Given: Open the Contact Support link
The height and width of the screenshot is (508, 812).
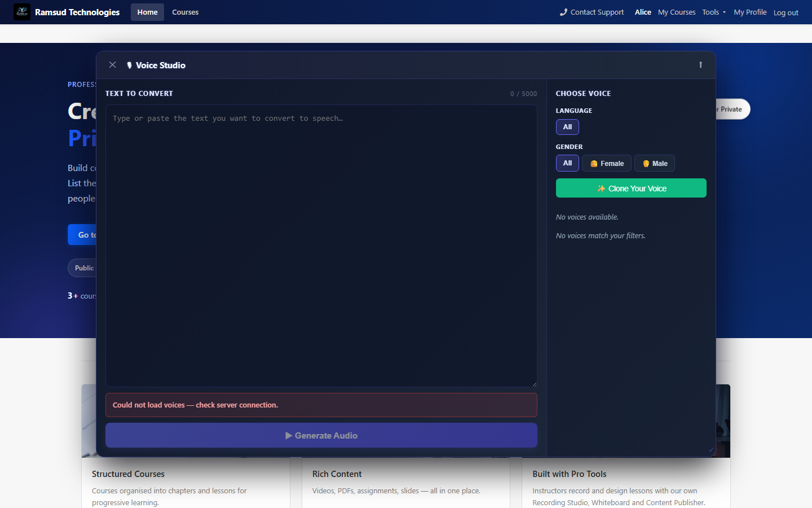Looking at the screenshot, I should click(592, 12).
